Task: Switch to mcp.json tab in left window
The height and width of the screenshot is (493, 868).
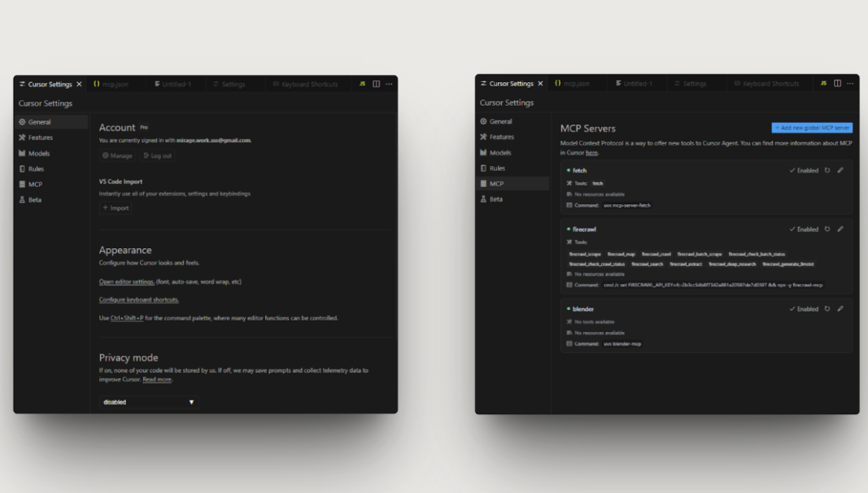Action: pos(111,84)
